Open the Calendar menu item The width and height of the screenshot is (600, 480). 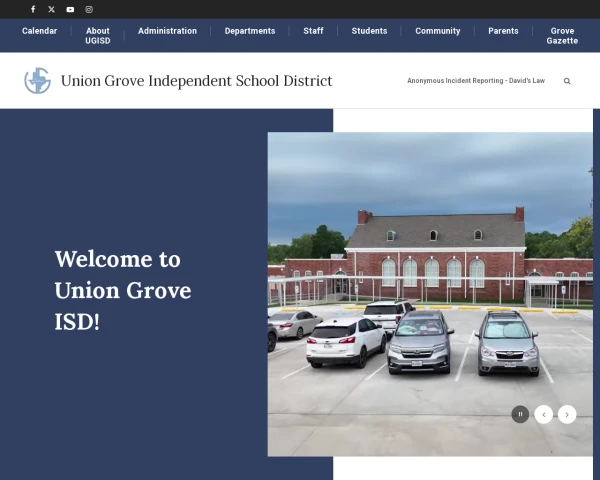pyautogui.click(x=40, y=31)
